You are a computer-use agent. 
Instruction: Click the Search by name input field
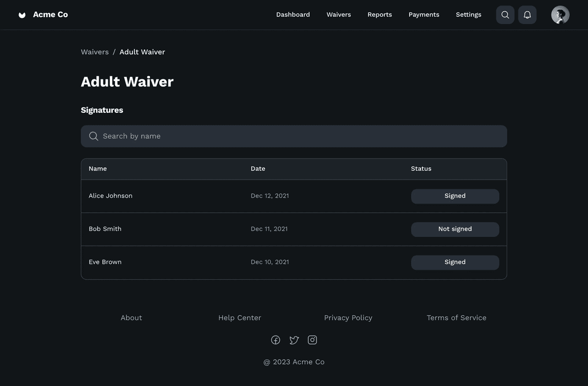294,136
